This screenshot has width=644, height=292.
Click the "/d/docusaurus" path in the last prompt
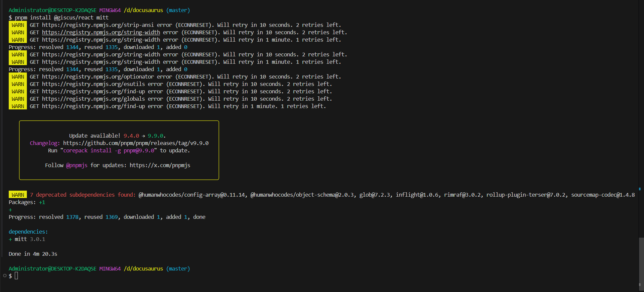click(143, 269)
